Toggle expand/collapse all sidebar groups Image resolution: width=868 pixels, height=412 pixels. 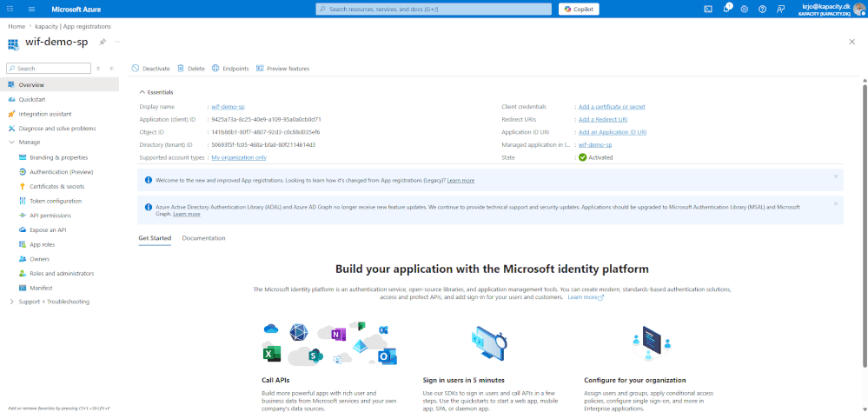98,69
